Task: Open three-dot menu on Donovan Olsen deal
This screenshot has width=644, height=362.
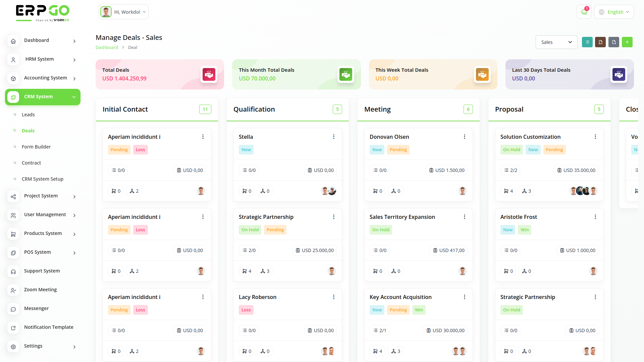Action: coord(465,137)
